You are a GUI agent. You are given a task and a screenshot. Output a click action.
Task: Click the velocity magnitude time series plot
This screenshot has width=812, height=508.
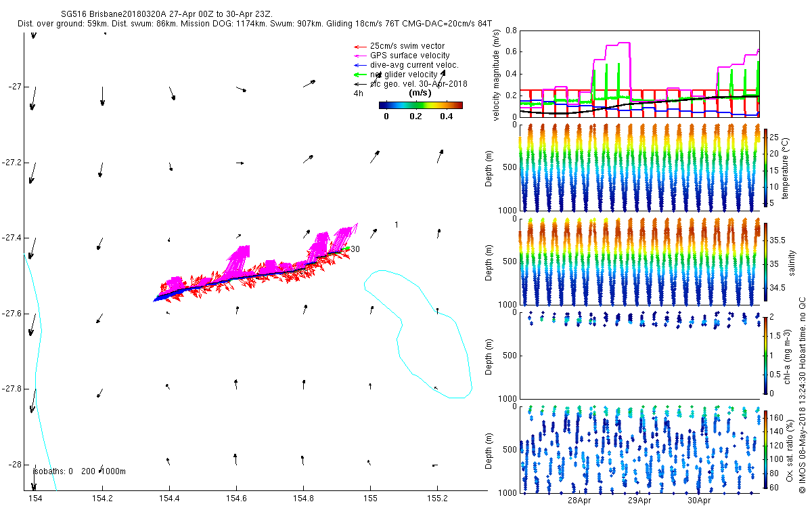pos(639,73)
